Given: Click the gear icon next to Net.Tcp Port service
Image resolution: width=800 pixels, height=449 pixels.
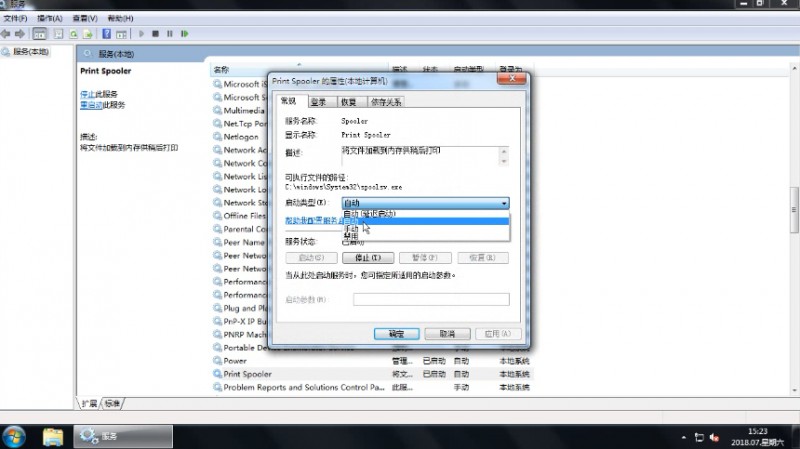Looking at the screenshot, I should (x=217, y=123).
